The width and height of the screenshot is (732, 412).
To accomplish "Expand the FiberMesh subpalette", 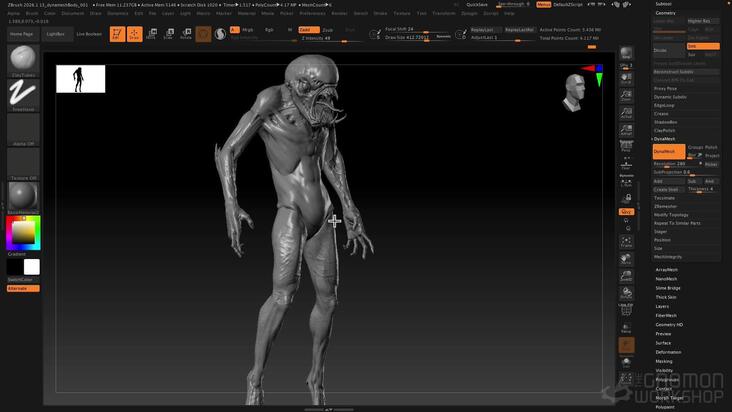I will pos(666,315).
